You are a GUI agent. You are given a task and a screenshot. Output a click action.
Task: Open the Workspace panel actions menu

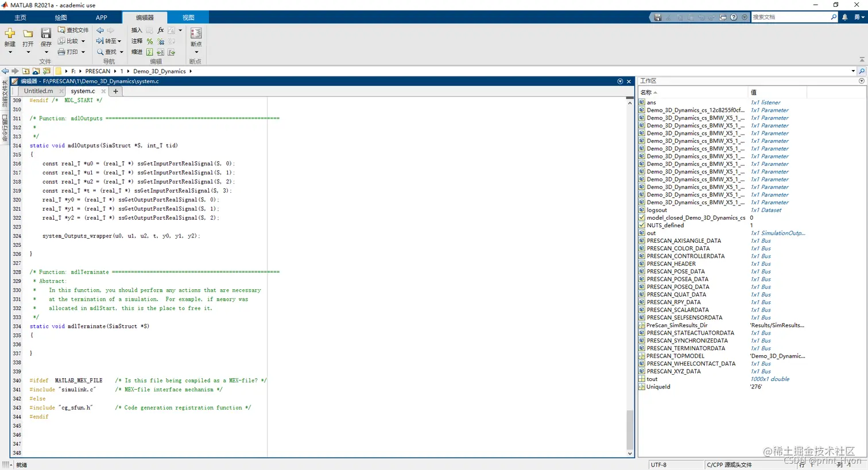(x=862, y=81)
